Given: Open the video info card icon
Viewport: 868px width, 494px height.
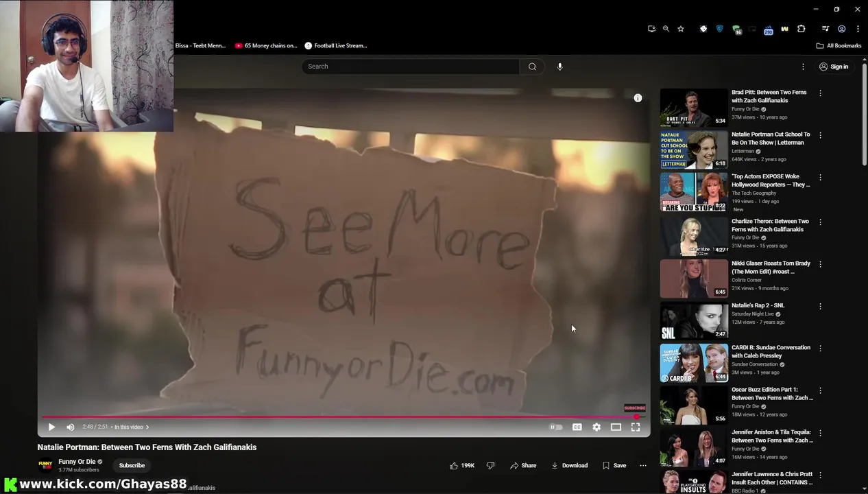Looking at the screenshot, I should point(638,98).
